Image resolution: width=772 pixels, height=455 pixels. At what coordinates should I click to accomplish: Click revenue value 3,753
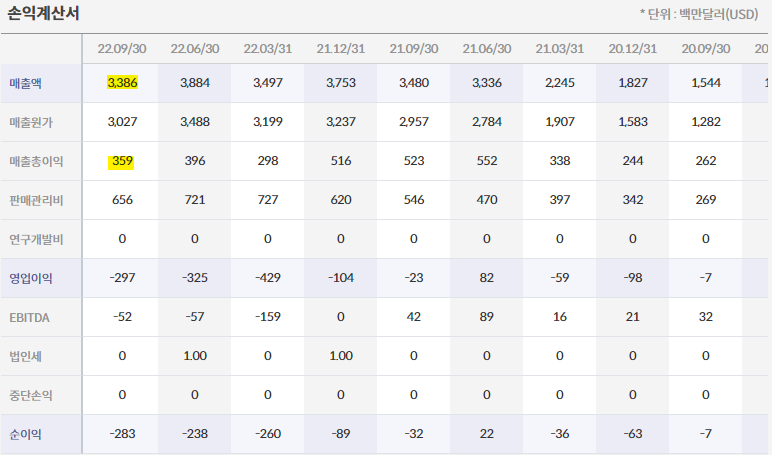[341, 83]
